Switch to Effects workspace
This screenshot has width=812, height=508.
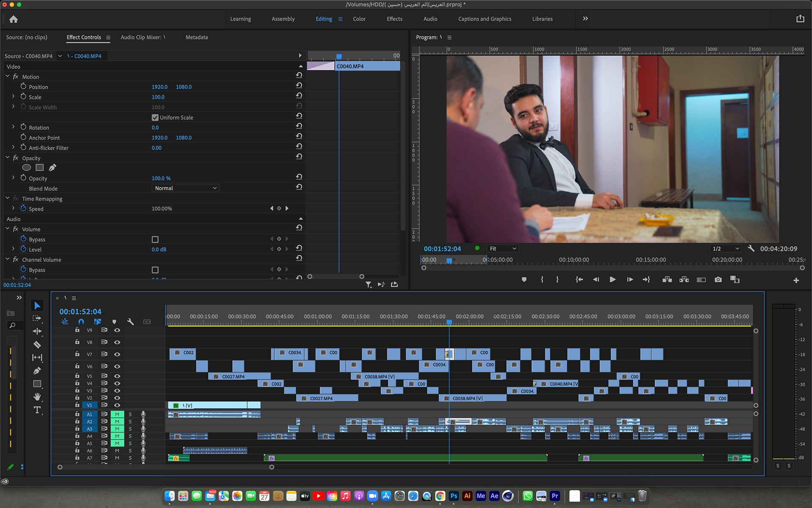(395, 19)
